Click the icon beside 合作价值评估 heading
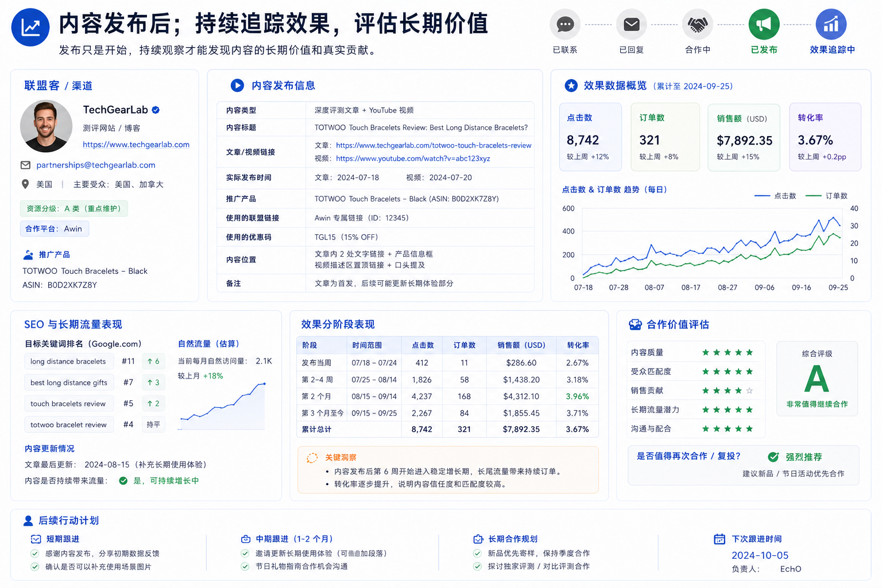882x588 pixels. [635, 324]
